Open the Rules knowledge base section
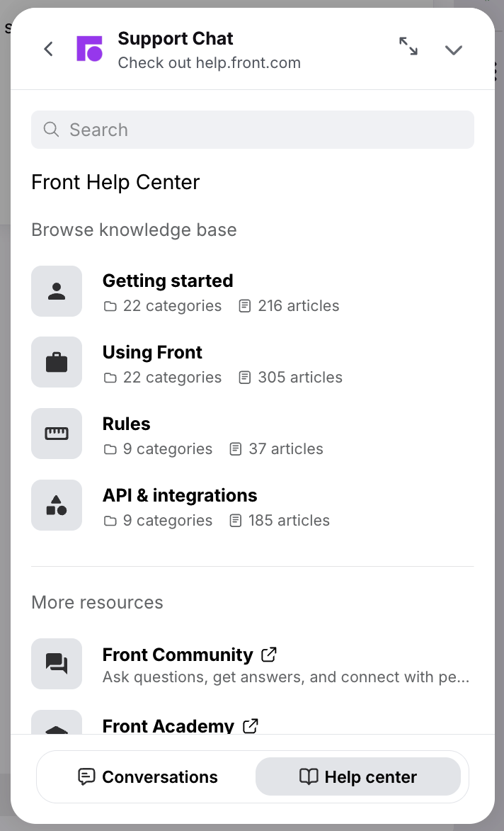This screenshot has width=504, height=831. pyautogui.click(x=127, y=424)
